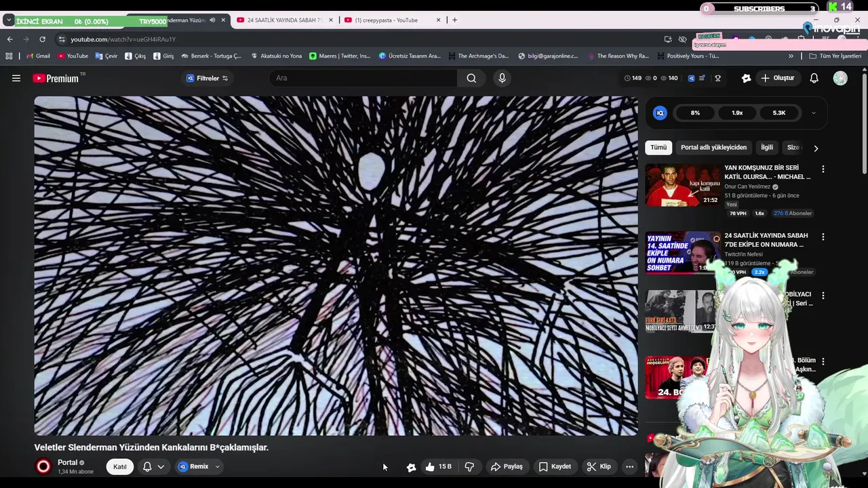868x488 pixels.
Task: Open the Berserk - Tortuga bookmark
Action: 211,56
